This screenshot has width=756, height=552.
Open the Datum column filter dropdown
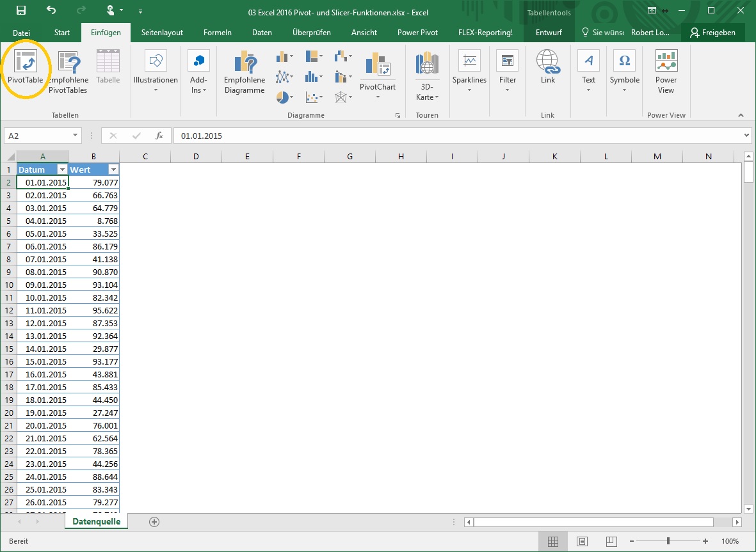62,170
